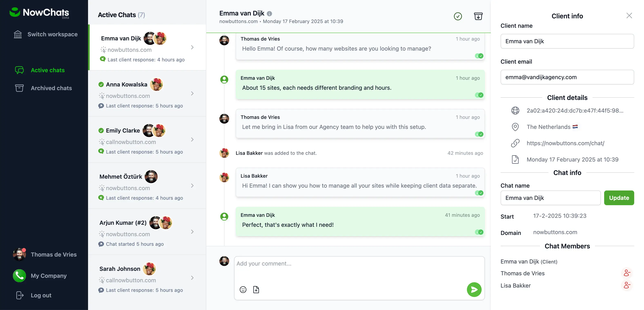The image size is (644, 310).
Task: Switch to the Active chats section
Action: tap(48, 70)
